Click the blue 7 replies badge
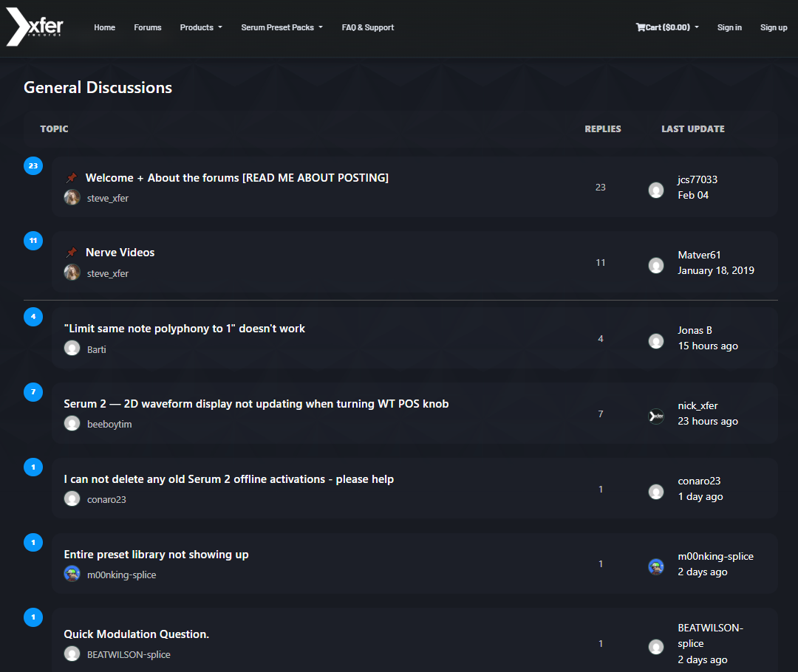Image resolution: width=798 pixels, height=672 pixels. (x=33, y=392)
